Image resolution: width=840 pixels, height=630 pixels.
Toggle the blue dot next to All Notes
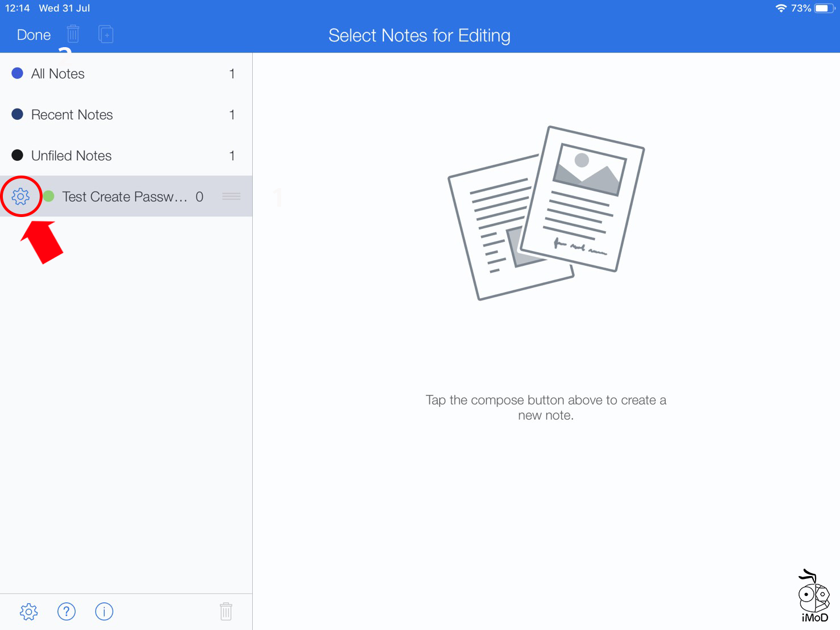click(x=17, y=73)
